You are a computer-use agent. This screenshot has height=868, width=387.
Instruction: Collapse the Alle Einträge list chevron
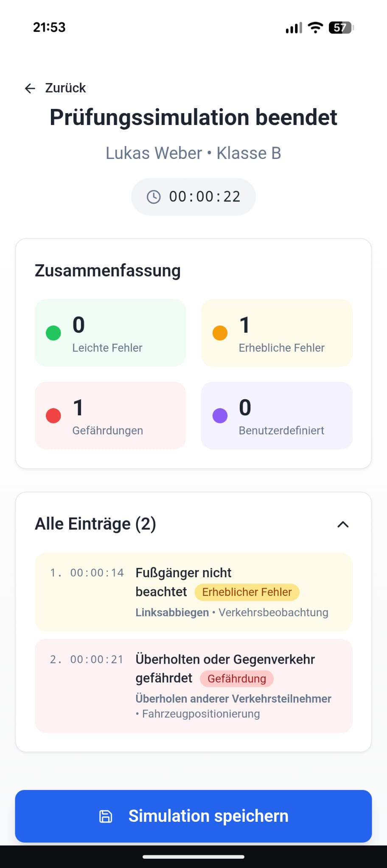click(x=343, y=525)
